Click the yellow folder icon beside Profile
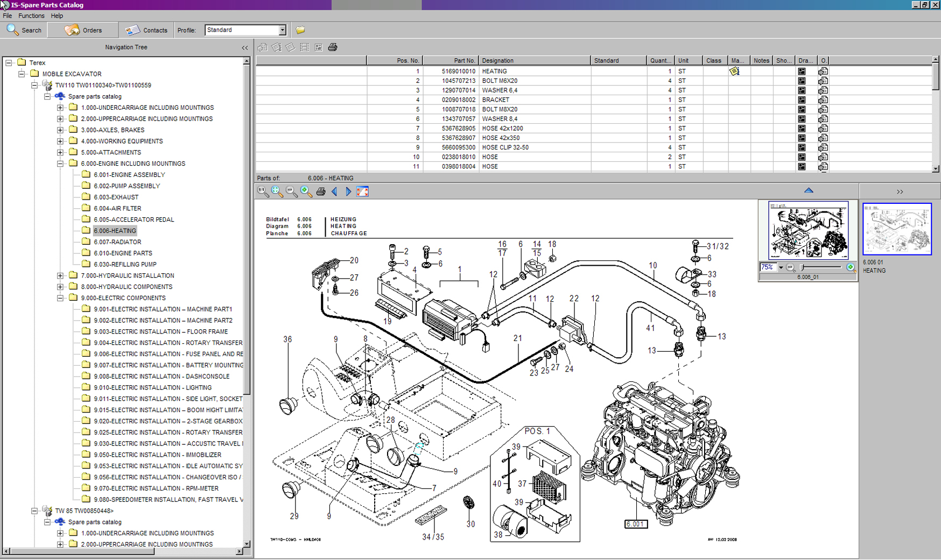The image size is (941, 560). coord(300,30)
